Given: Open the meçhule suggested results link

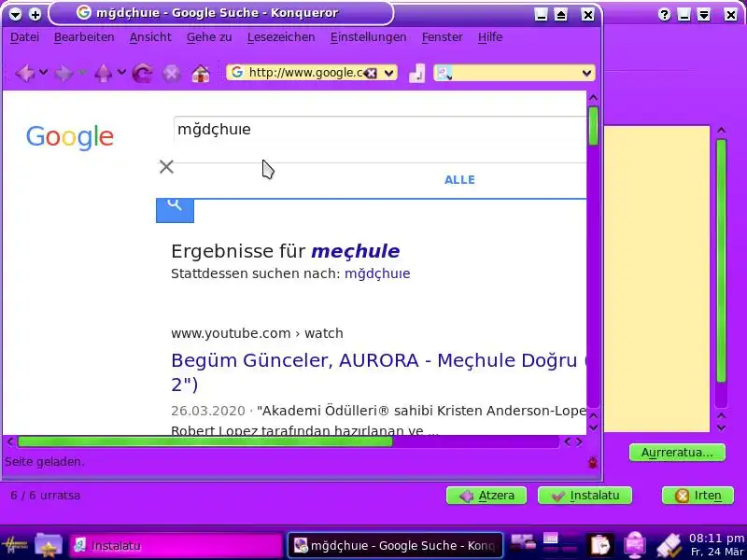Looking at the screenshot, I should (356, 251).
